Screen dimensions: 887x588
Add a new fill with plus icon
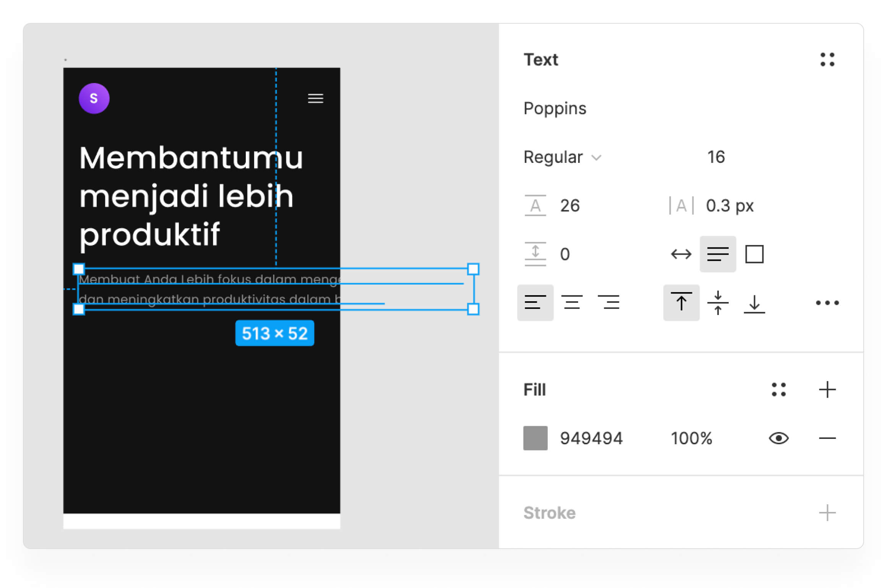click(827, 390)
